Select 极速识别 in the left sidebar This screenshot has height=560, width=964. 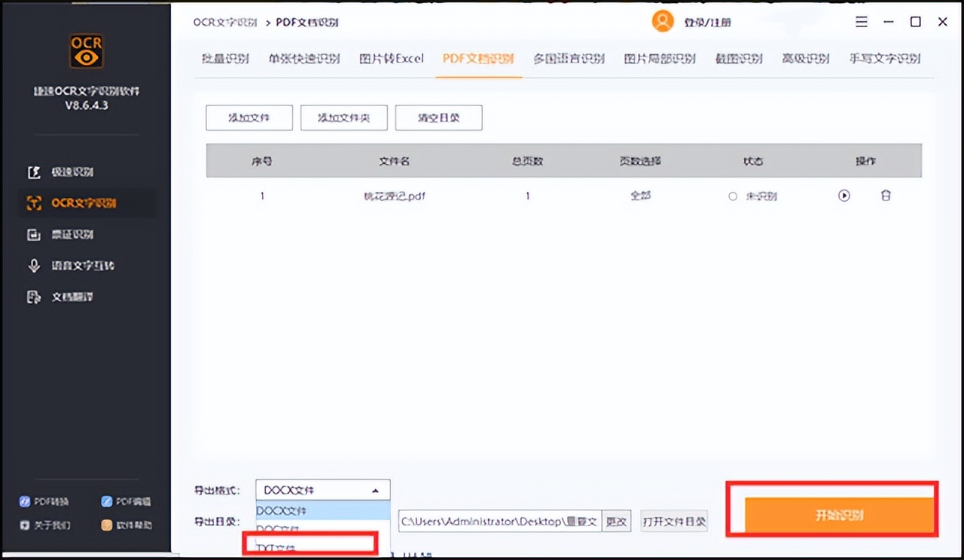[x=68, y=172]
